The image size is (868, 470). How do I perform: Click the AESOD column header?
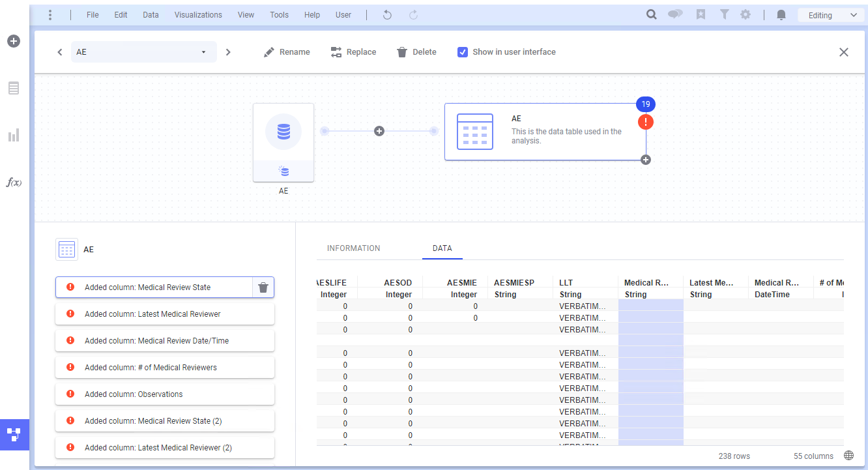point(390,288)
